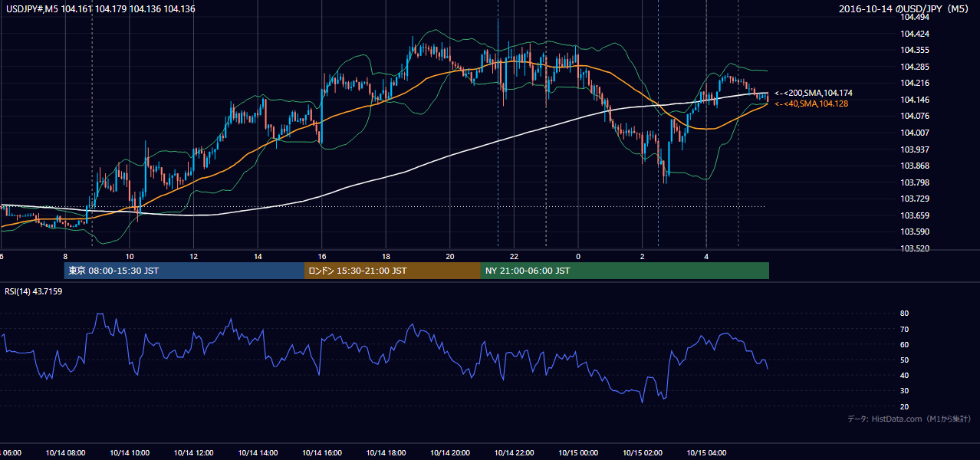Click hour tick 12 below the price chart
This screenshot has width=980, height=460.
[x=193, y=256]
